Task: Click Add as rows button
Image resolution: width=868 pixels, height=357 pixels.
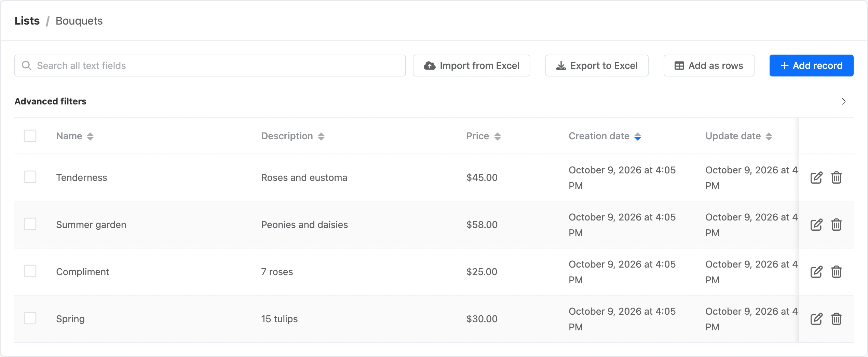Action: [709, 66]
